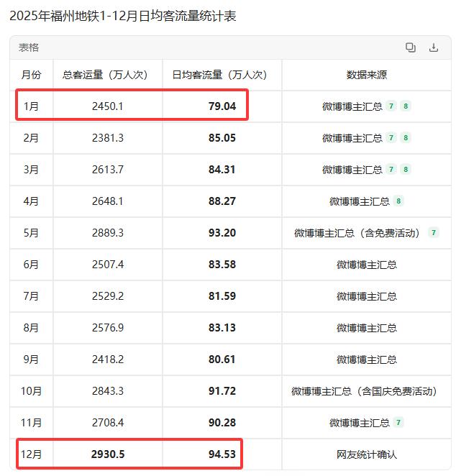Select the value 2889.3

coord(108,233)
